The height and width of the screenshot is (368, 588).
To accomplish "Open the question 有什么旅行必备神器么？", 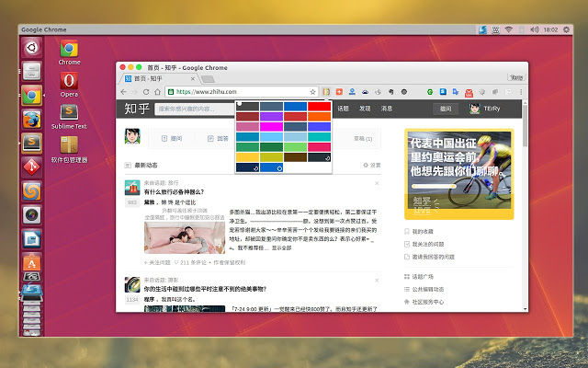I will pos(174,192).
